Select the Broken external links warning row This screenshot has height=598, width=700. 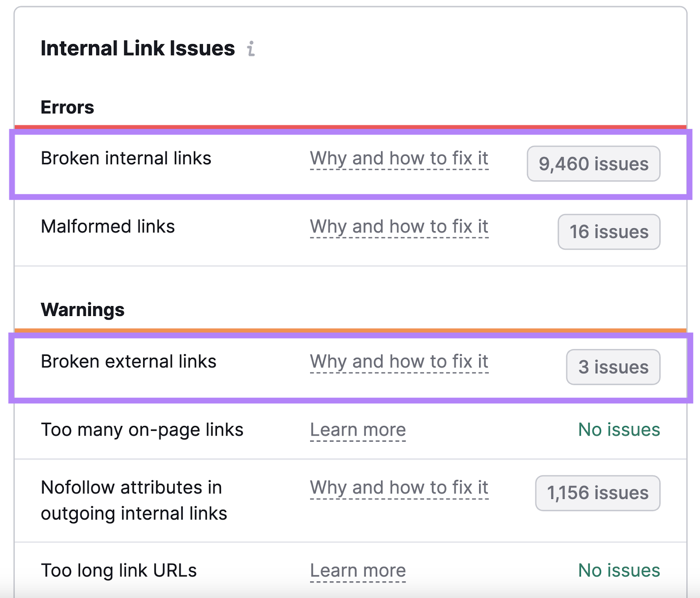coord(128,362)
